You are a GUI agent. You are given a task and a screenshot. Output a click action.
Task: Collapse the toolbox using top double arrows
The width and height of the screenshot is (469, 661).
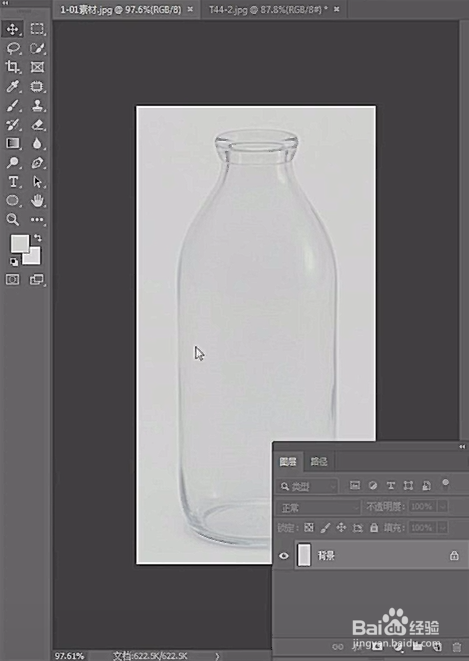pyautogui.click(x=5, y=3)
